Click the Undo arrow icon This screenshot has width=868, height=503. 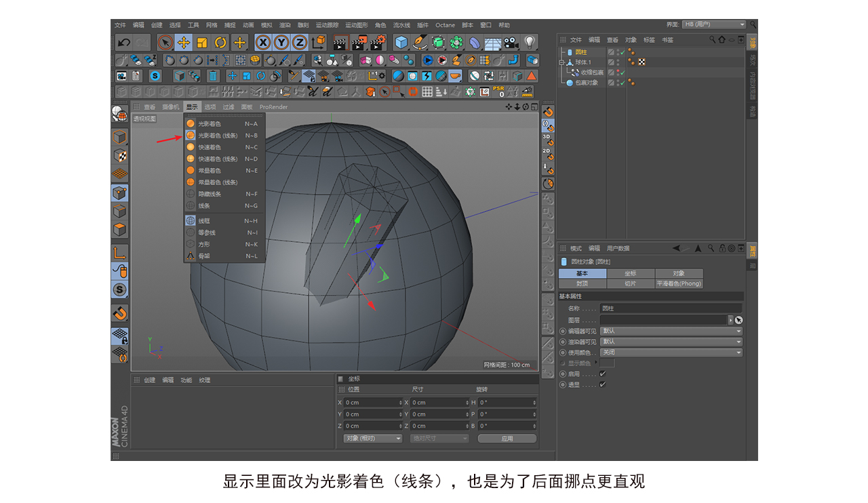click(123, 43)
